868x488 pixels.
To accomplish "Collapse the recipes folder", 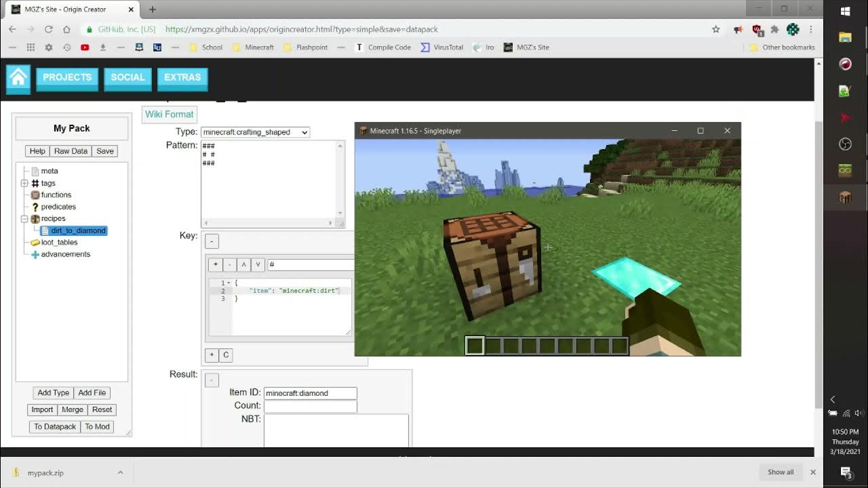I will (24, 219).
